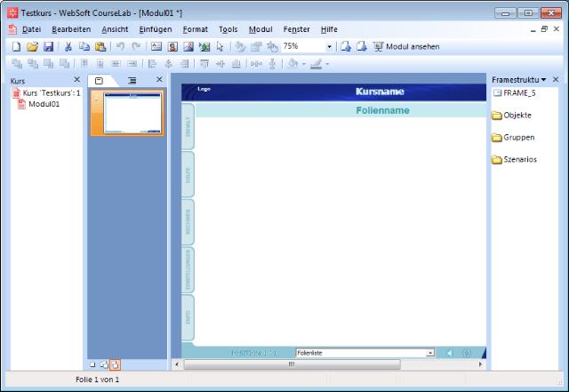Open the Framestruktur panel dropdown
This screenshot has width=569, height=392.
(543, 80)
